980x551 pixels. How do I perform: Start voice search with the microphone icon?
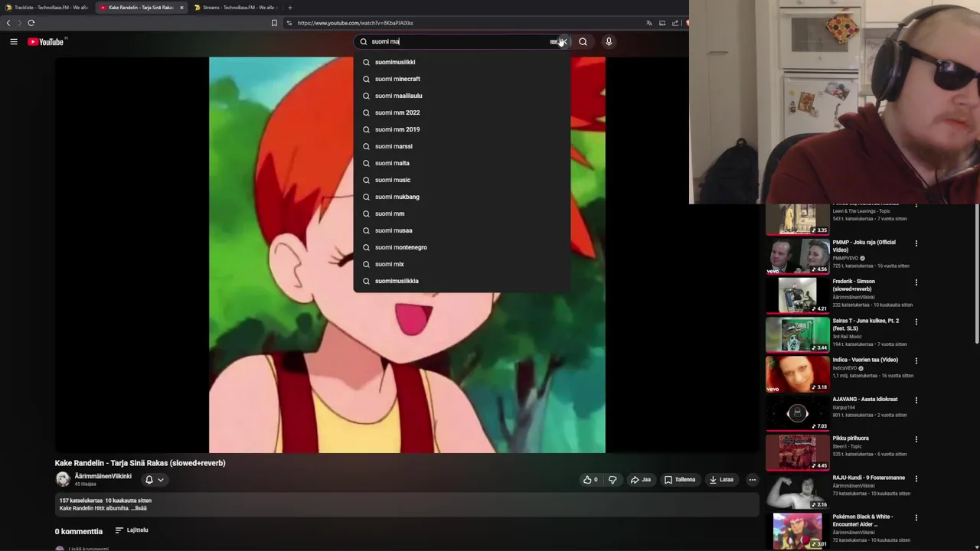[x=609, y=42]
